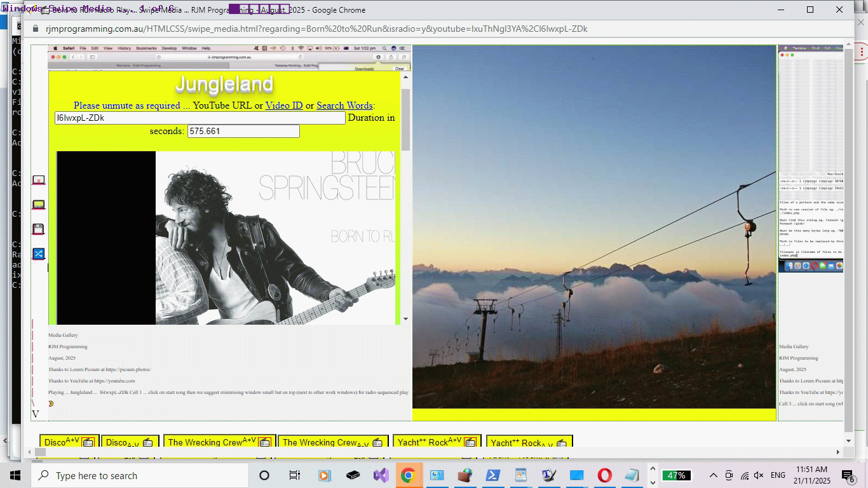Viewport: 868px width, 488px height.
Task: Click the page's horizontal scrollbar thumb
Action: pos(39,452)
